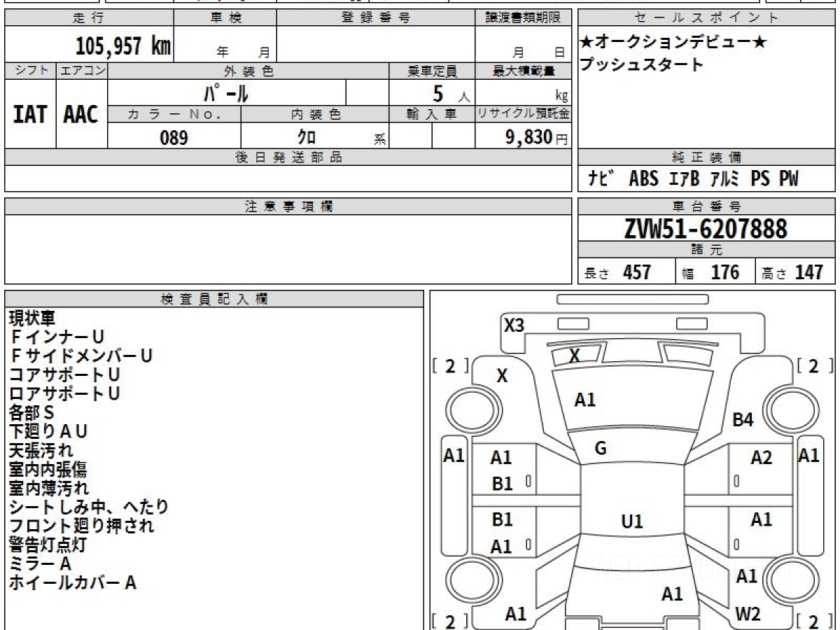Click the ナビ equipment entry
This screenshot has width=840, height=630.
(601, 179)
